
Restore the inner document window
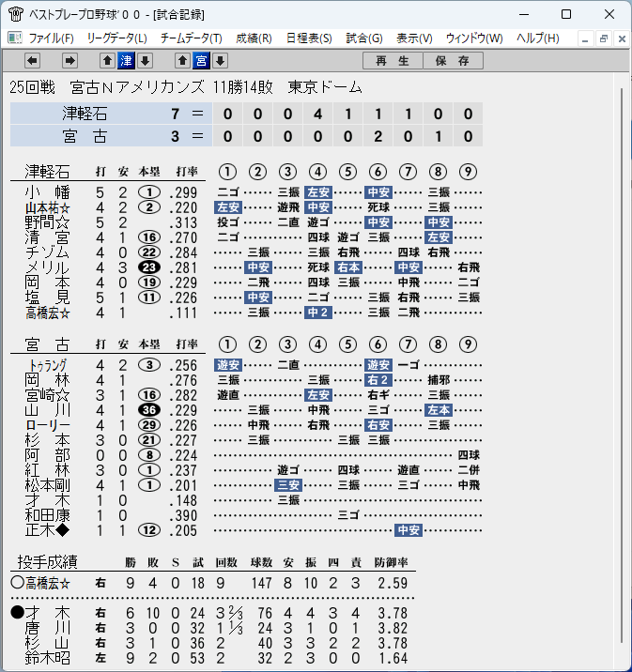(x=603, y=38)
